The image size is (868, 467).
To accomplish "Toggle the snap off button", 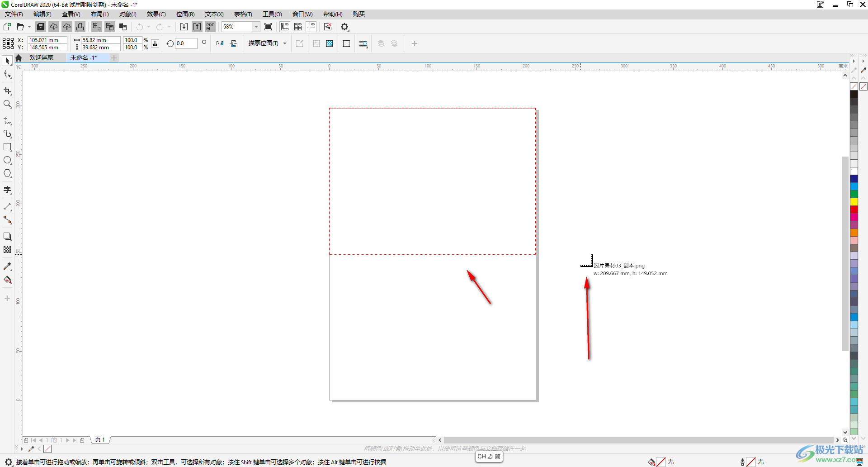I will pos(328,27).
